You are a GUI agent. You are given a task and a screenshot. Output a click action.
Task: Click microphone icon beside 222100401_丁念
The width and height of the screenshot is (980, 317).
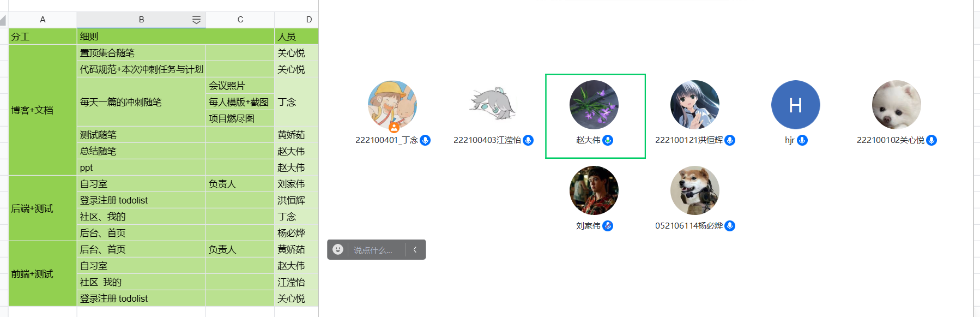click(x=425, y=140)
